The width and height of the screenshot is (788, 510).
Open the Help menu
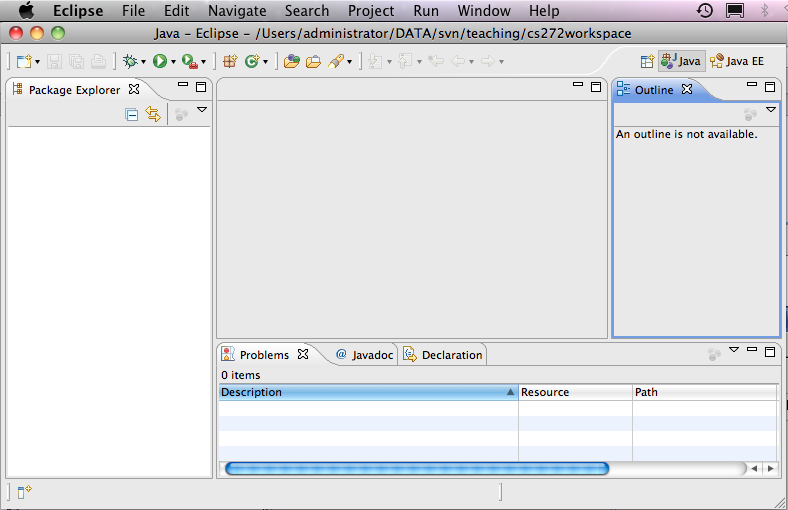[544, 11]
